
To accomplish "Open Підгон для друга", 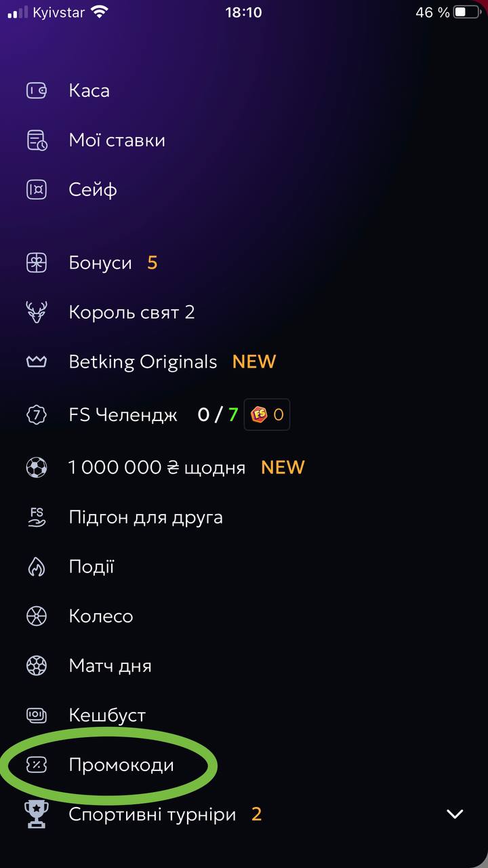I will 146,517.
